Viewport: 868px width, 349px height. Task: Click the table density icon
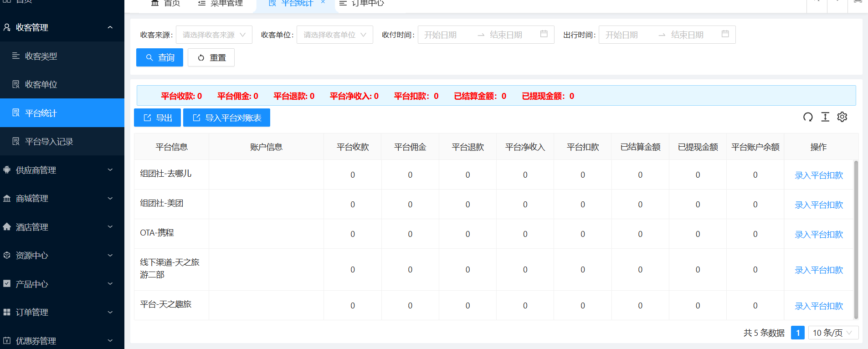click(825, 117)
